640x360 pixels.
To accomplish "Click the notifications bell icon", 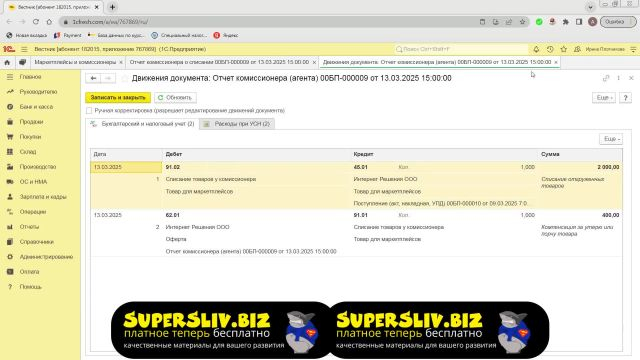I will (536, 49).
